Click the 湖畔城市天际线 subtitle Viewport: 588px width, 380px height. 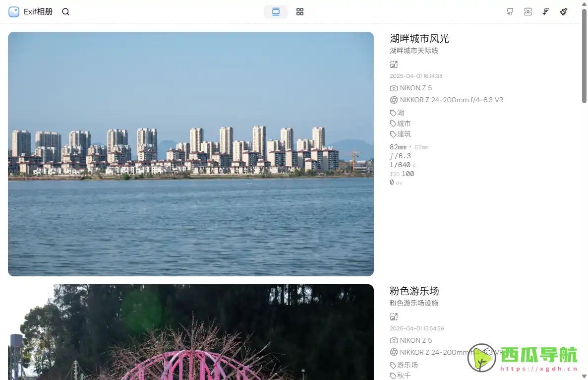point(414,51)
